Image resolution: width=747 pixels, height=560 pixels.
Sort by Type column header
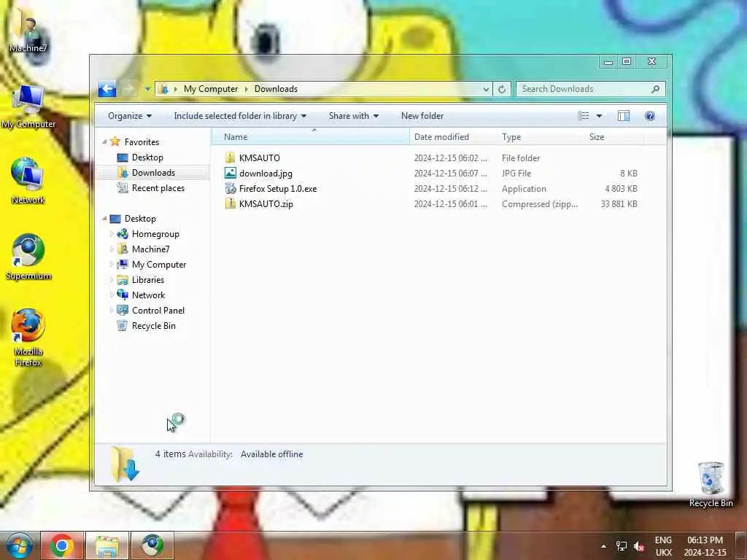click(541, 137)
